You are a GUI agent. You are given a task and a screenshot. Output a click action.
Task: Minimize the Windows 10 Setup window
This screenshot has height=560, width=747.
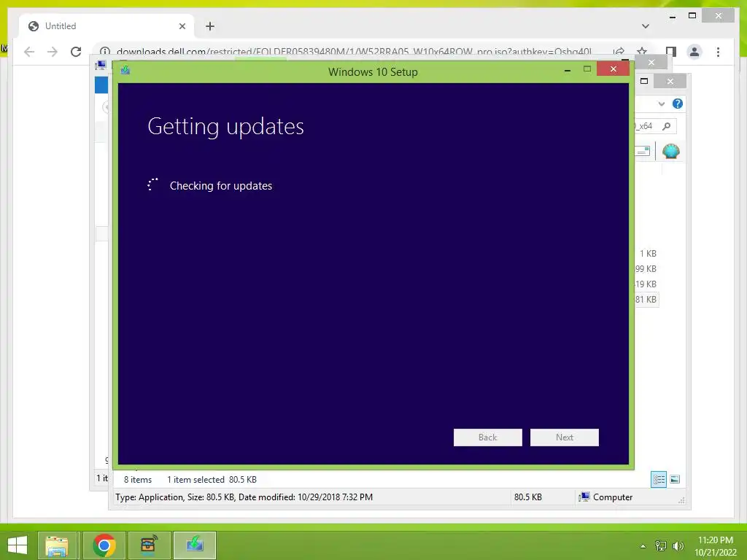point(567,70)
